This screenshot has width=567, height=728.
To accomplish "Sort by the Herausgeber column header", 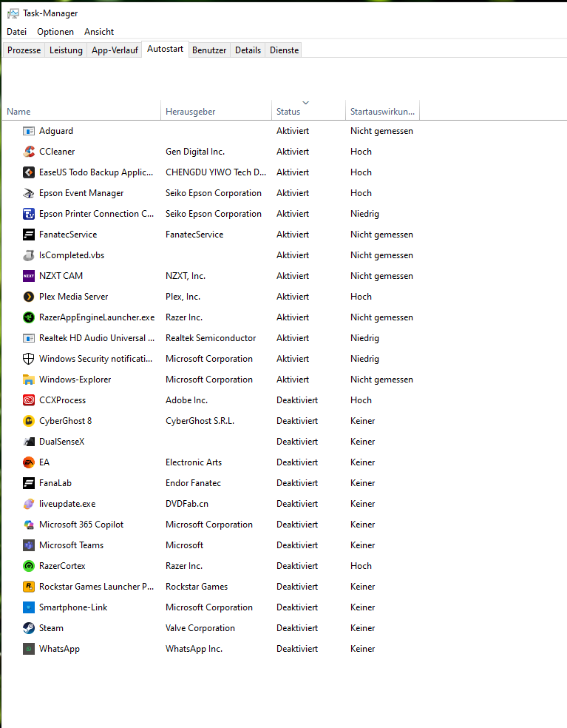I will coord(216,112).
